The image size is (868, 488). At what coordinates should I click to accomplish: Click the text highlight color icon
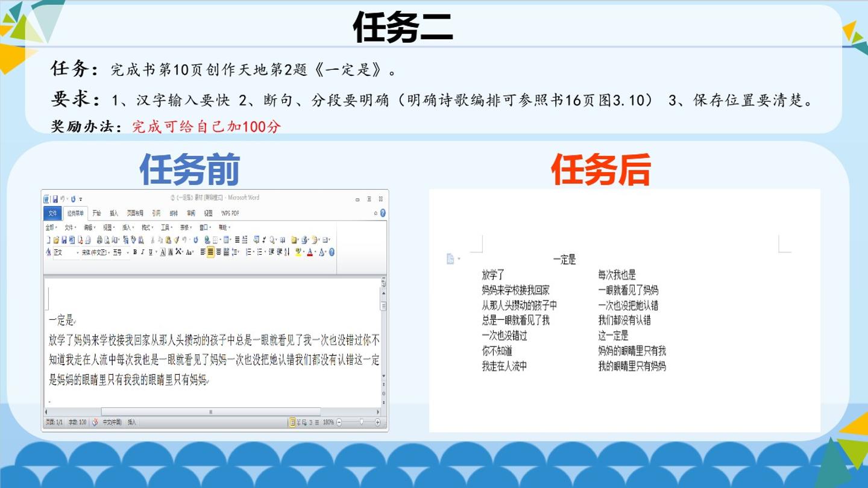(x=298, y=252)
